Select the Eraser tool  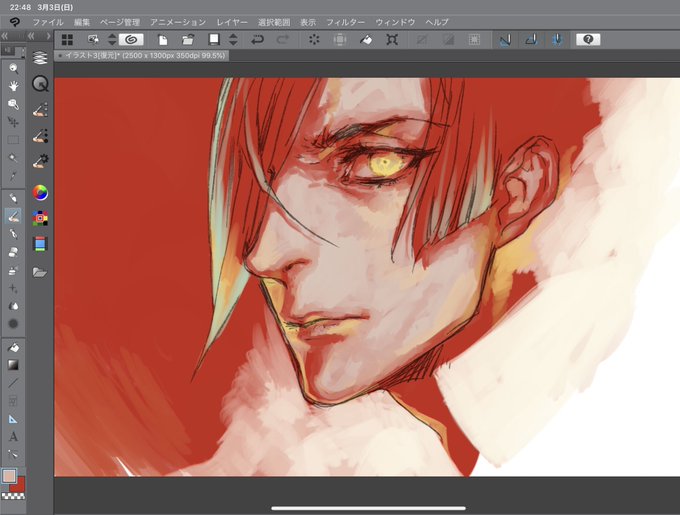[13, 252]
